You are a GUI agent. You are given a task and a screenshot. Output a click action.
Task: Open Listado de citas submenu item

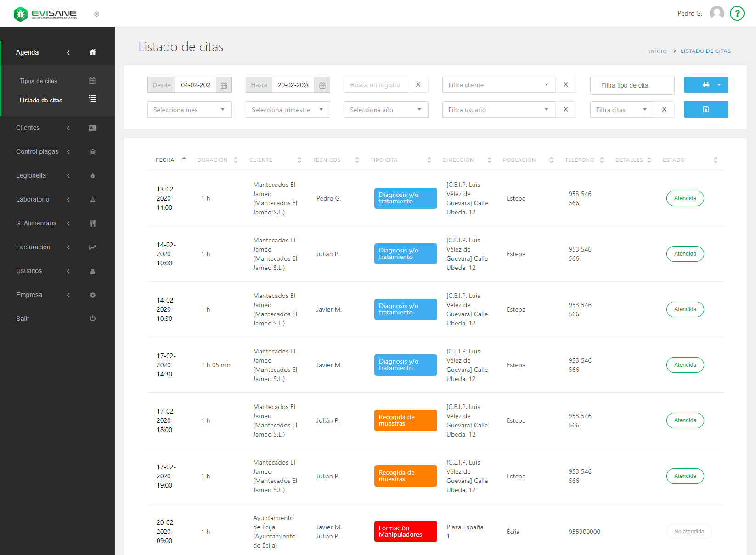pyautogui.click(x=41, y=100)
